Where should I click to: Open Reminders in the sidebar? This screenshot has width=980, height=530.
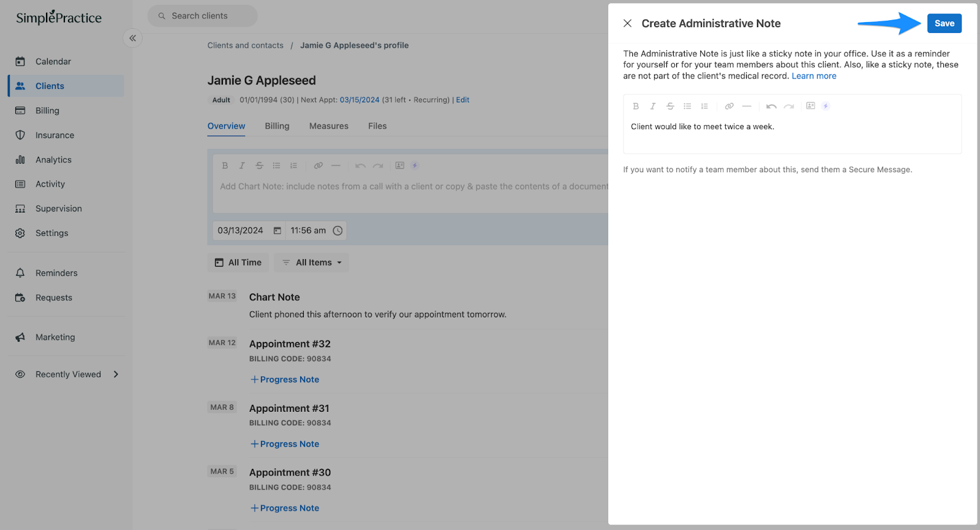pyautogui.click(x=67, y=273)
